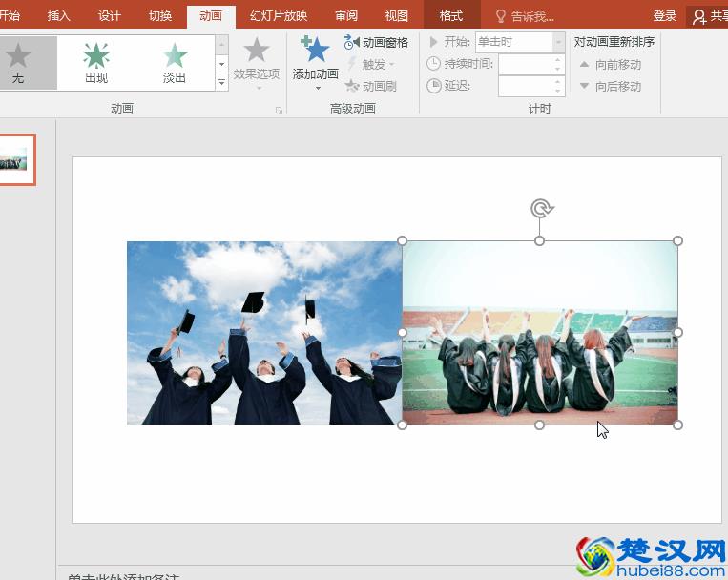The width and height of the screenshot is (728, 580).
Task: Click the 持续时间 clock icon
Action: [x=433, y=64]
